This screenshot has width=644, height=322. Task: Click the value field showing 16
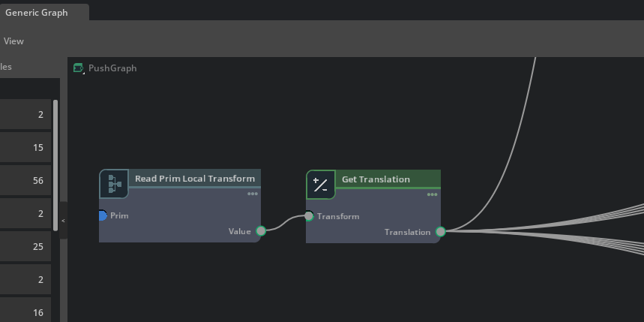click(25, 312)
